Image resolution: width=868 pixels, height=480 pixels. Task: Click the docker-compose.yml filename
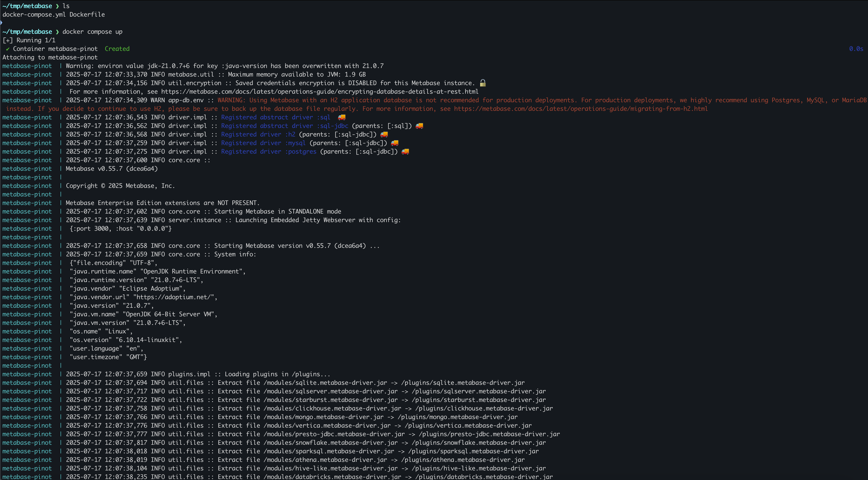point(34,14)
